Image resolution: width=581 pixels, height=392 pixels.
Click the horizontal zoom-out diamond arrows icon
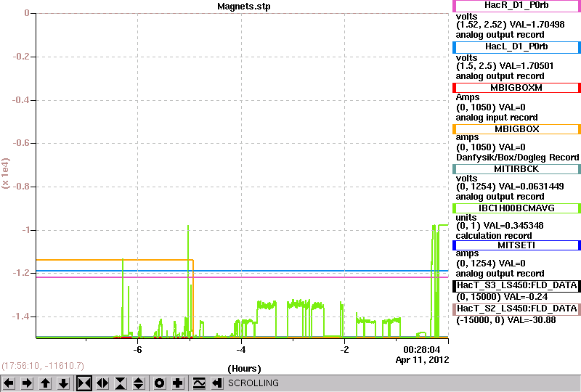(x=102, y=383)
